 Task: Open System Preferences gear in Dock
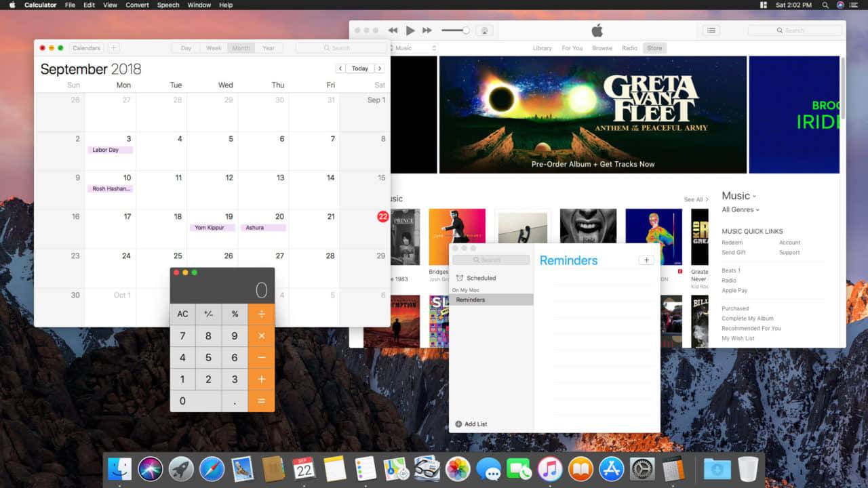(642, 469)
